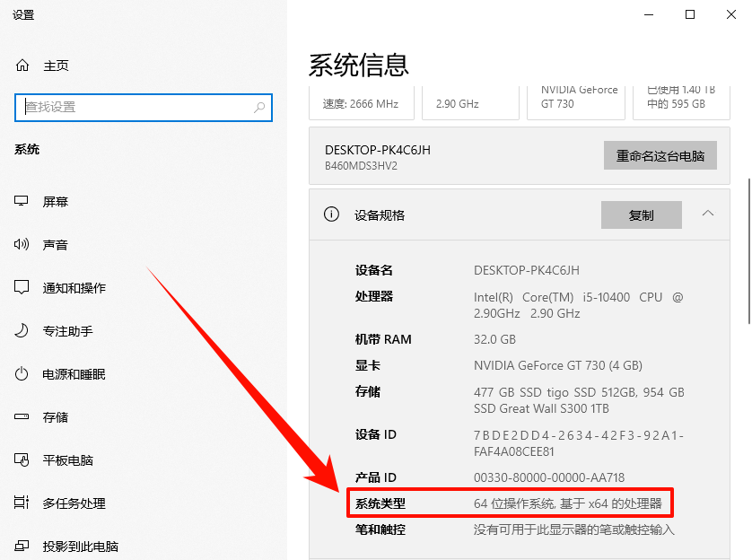Click the info icon next to 设备规格
This screenshot has width=752, height=560.
click(x=331, y=214)
